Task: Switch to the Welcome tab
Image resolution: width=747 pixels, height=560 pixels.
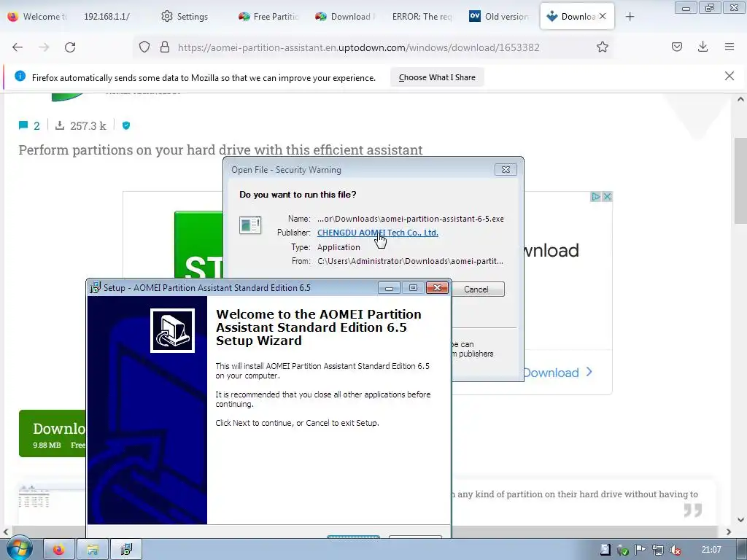Action: [38, 17]
